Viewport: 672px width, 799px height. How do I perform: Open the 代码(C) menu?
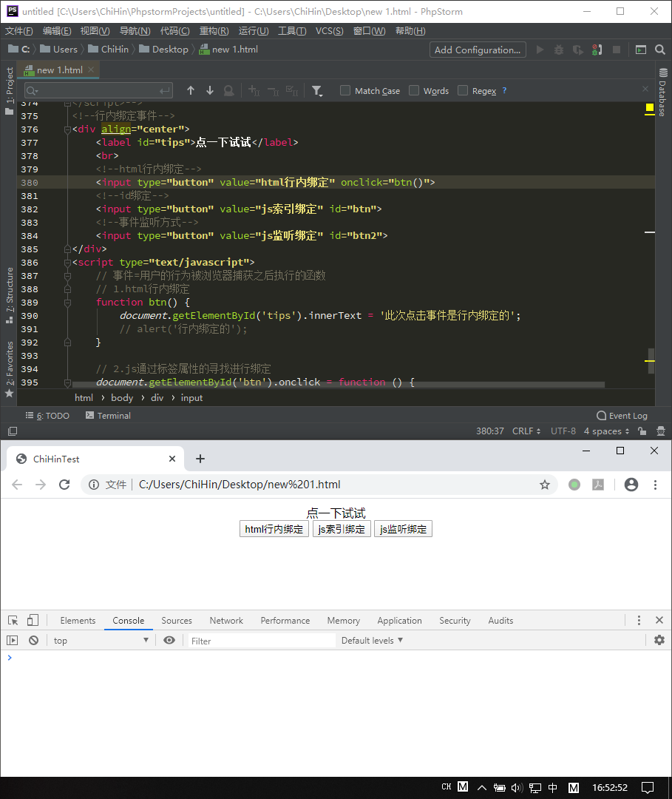click(x=174, y=30)
